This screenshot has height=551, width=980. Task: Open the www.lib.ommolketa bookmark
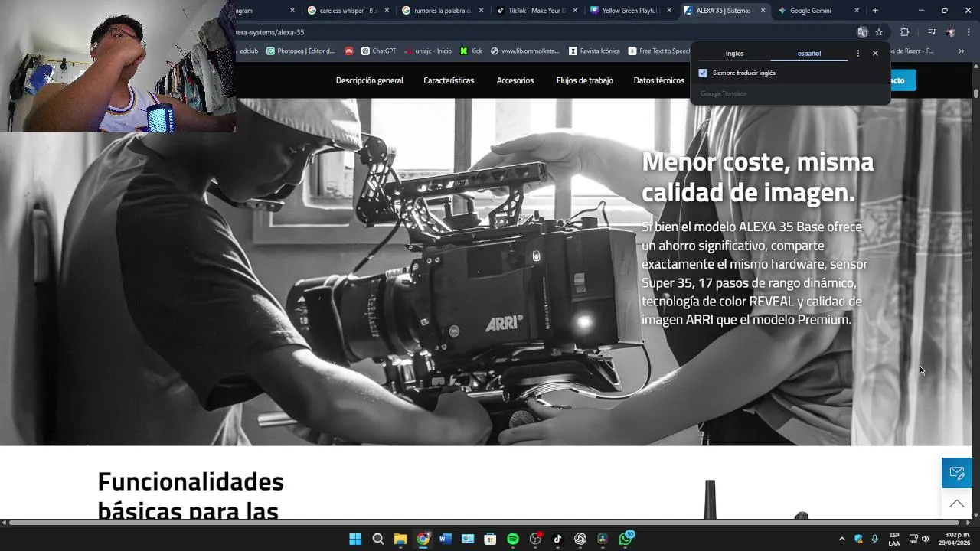click(525, 51)
